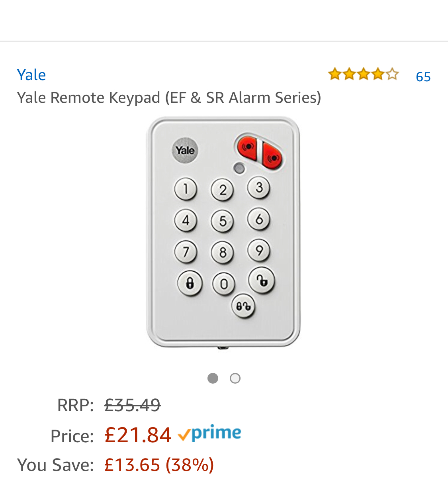Tap the Prime logo beside the price
This screenshot has width=448, height=500.
tap(210, 433)
